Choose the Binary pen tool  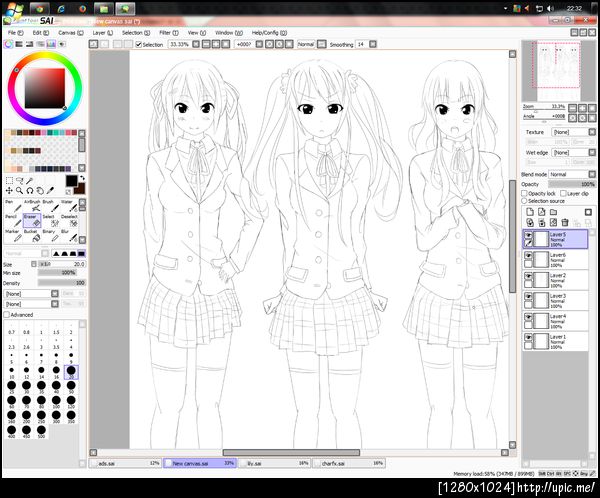tap(51, 235)
